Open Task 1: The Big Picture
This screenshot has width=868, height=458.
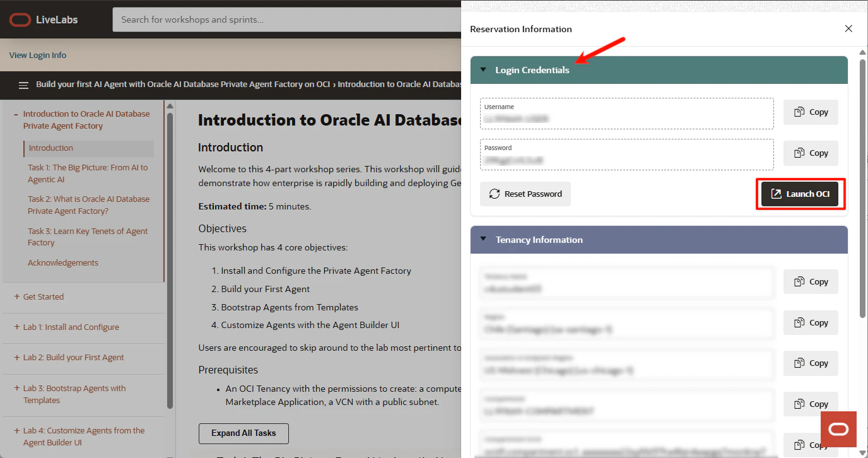pos(88,173)
